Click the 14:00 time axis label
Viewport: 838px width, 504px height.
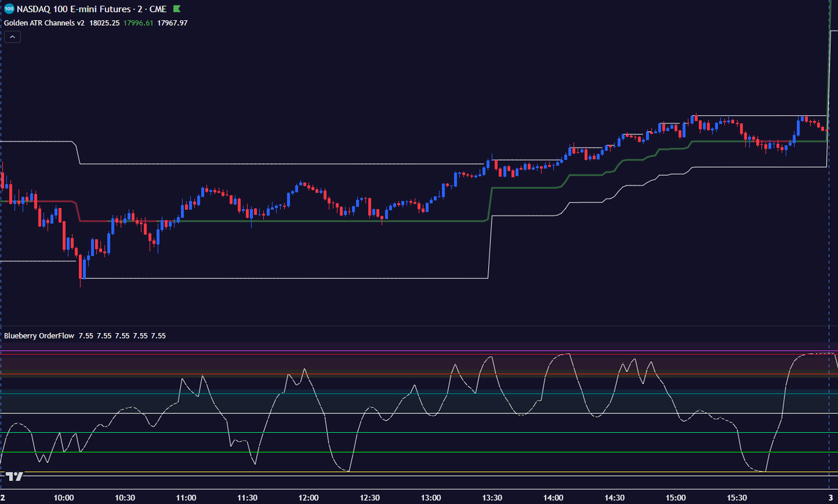(553, 498)
